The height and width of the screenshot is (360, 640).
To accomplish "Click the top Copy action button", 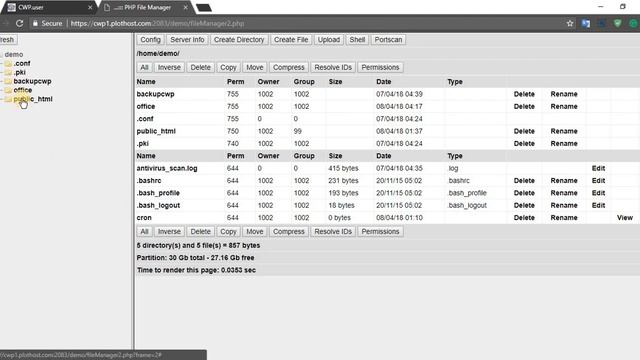I will (228, 67).
